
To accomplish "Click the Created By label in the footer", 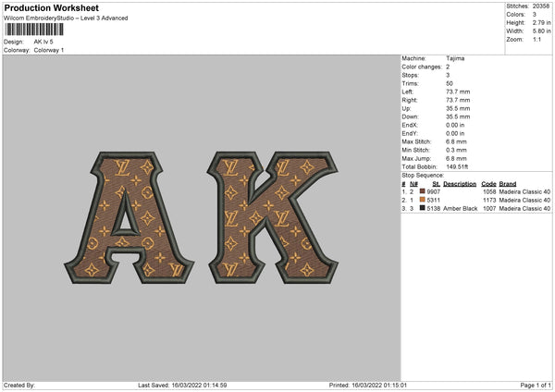I will pyautogui.click(x=19, y=385).
